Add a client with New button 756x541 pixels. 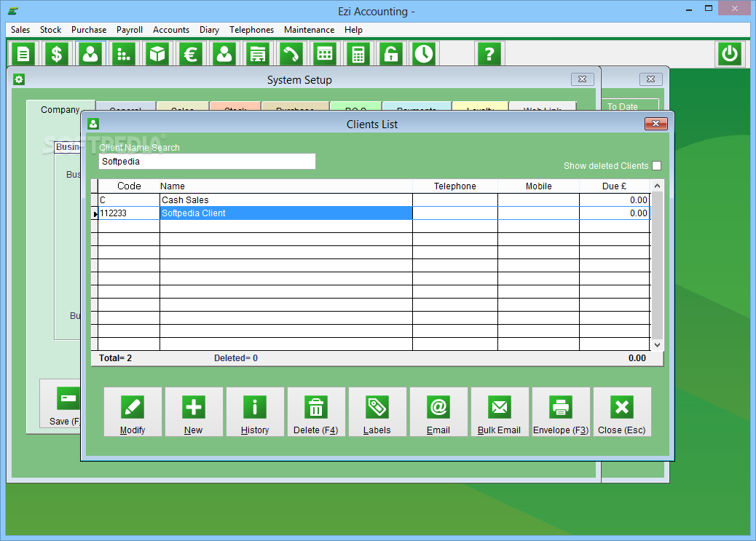[194, 412]
